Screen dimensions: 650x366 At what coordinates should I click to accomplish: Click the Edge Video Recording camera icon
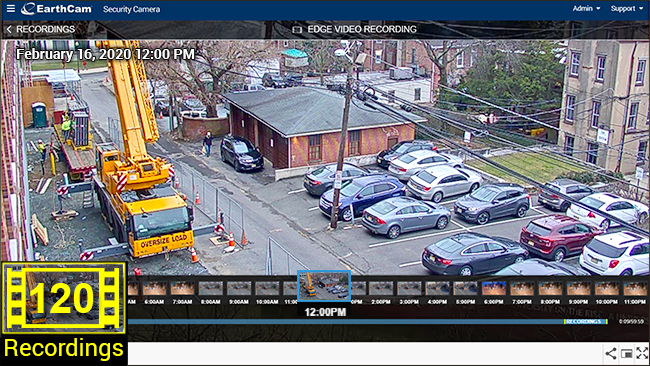[297, 29]
